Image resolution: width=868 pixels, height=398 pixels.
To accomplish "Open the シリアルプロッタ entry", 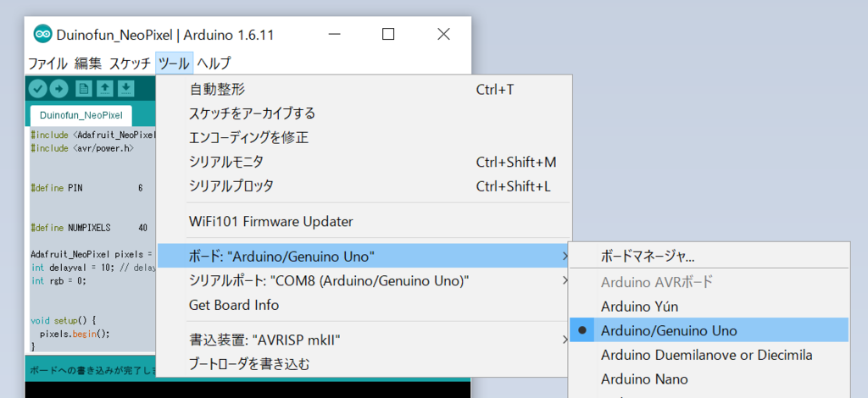I will pos(364,186).
